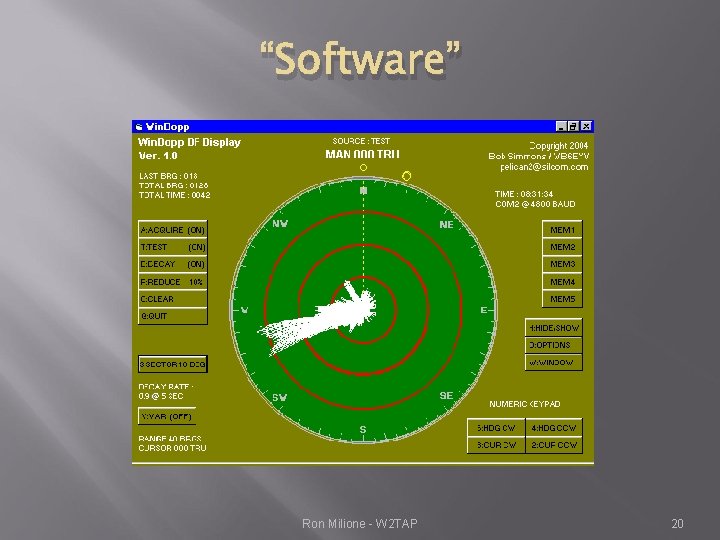Click the white bearing plot in display

click(321, 319)
